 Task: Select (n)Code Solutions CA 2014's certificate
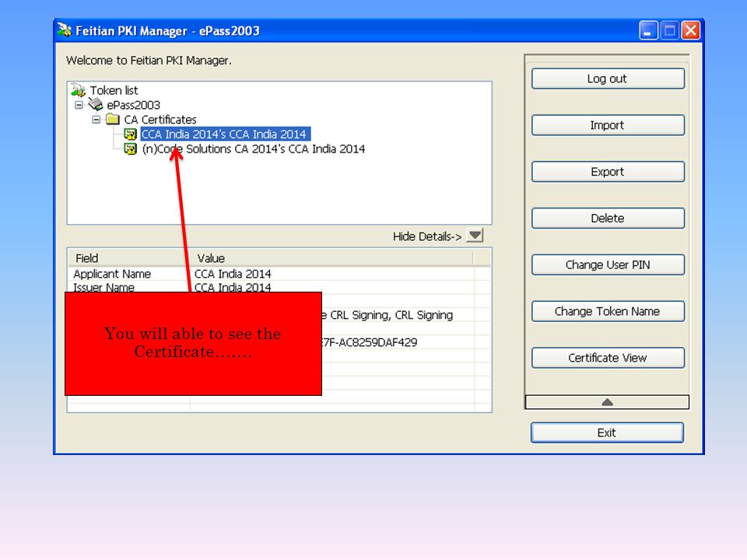pyautogui.click(x=254, y=149)
